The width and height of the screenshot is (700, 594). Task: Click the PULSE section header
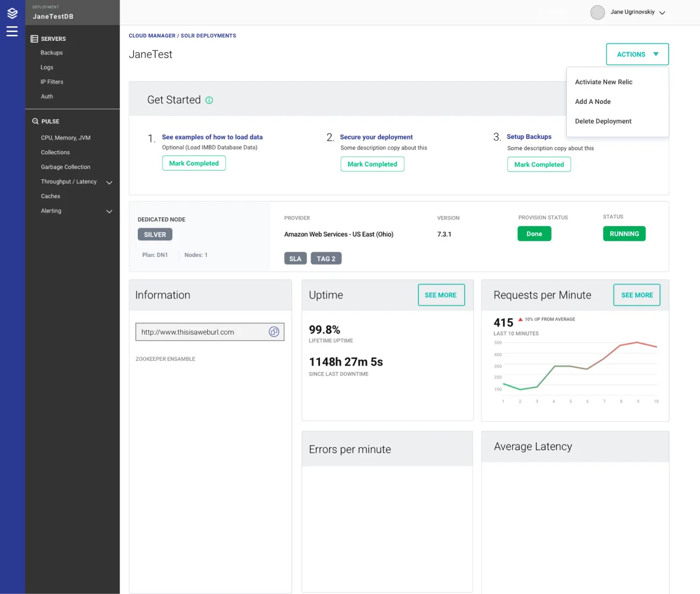point(50,121)
